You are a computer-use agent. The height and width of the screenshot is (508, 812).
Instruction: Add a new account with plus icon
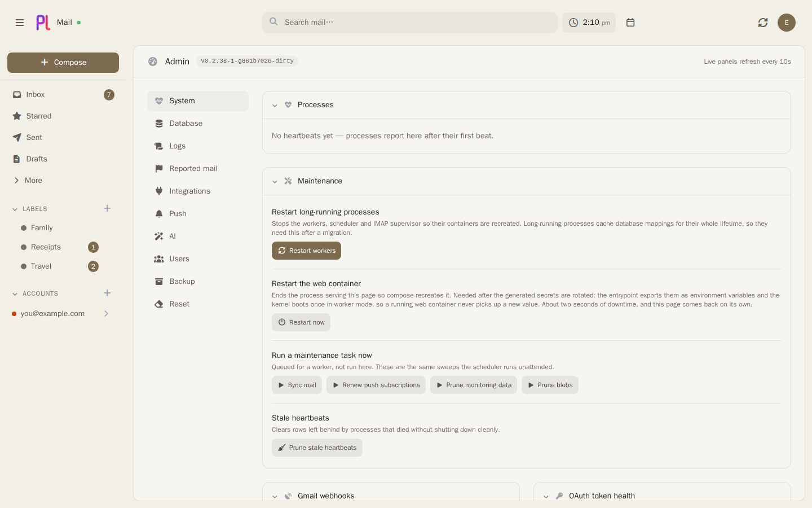(107, 293)
